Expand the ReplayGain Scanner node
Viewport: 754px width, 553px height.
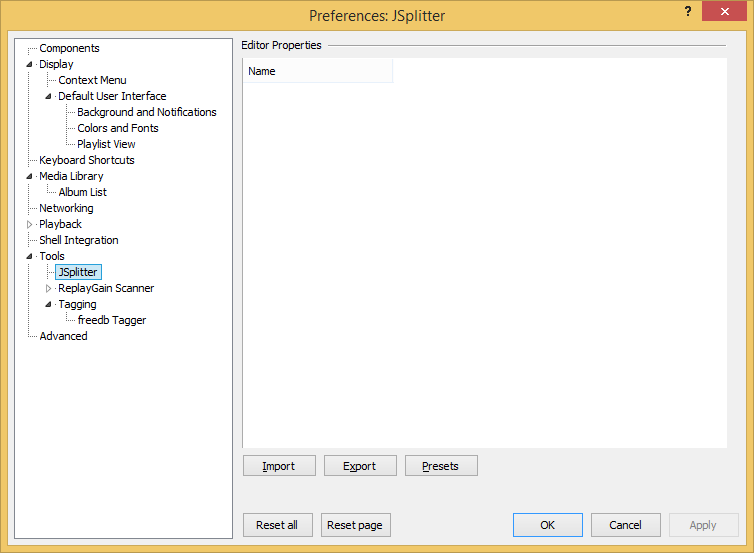point(48,289)
